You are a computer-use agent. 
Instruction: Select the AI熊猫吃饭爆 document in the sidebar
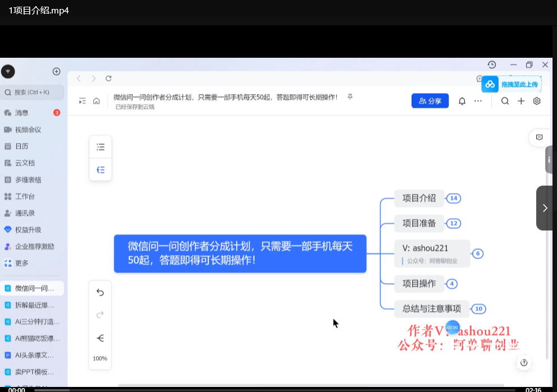point(32,338)
